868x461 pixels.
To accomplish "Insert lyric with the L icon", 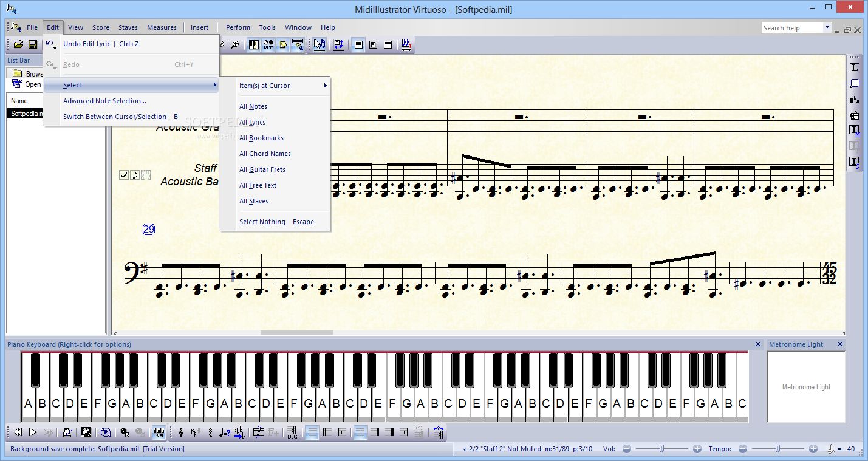I will click(x=855, y=68).
